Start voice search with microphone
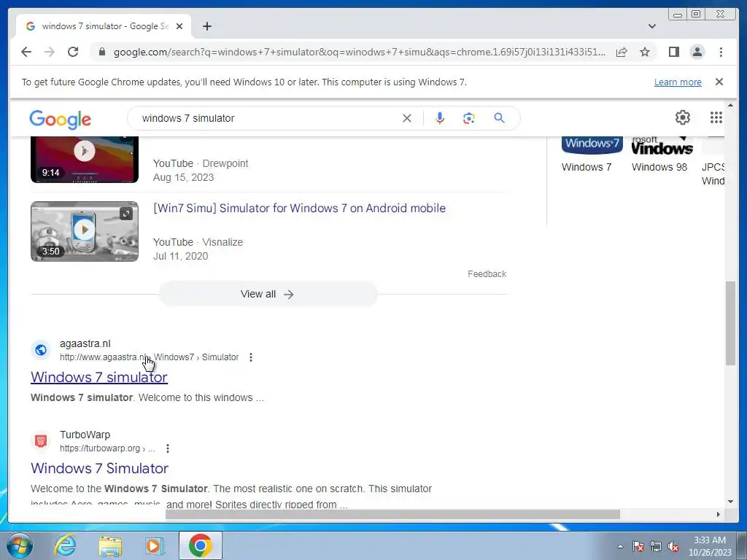 click(440, 118)
